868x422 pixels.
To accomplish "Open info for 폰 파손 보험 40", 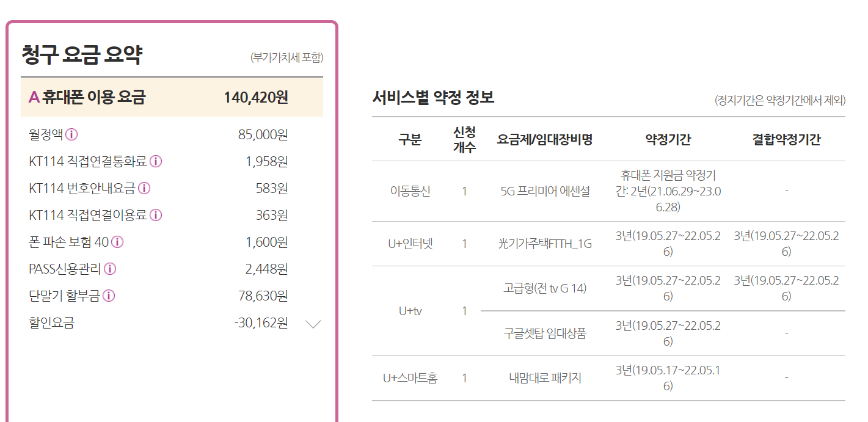I will tap(117, 242).
